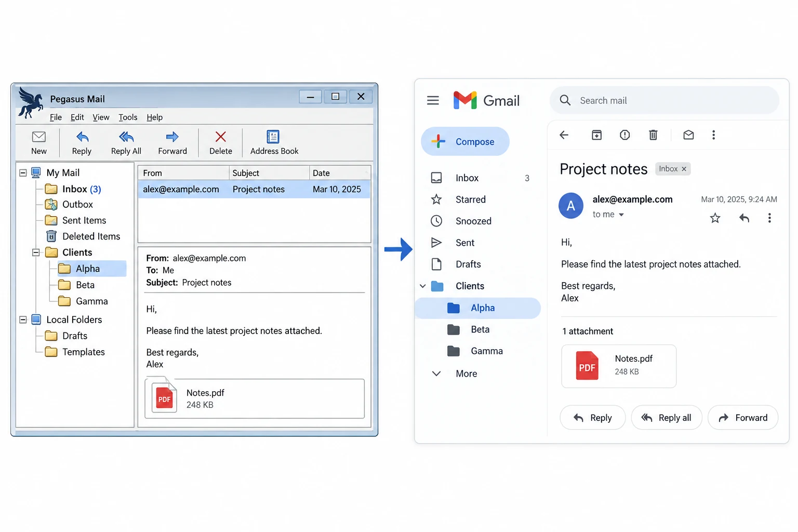Viewport: 798px width, 532px height.
Task: Click the Search mail field in Gmail
Action: coord(664,100)
